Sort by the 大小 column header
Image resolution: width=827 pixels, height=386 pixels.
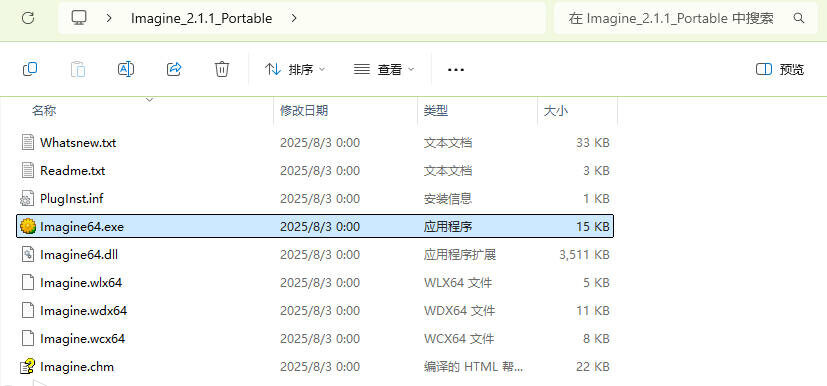(556, 111)
